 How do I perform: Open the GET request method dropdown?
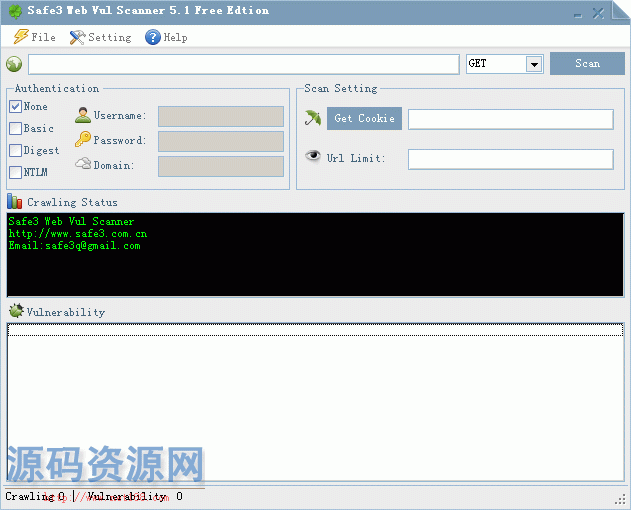534,64
